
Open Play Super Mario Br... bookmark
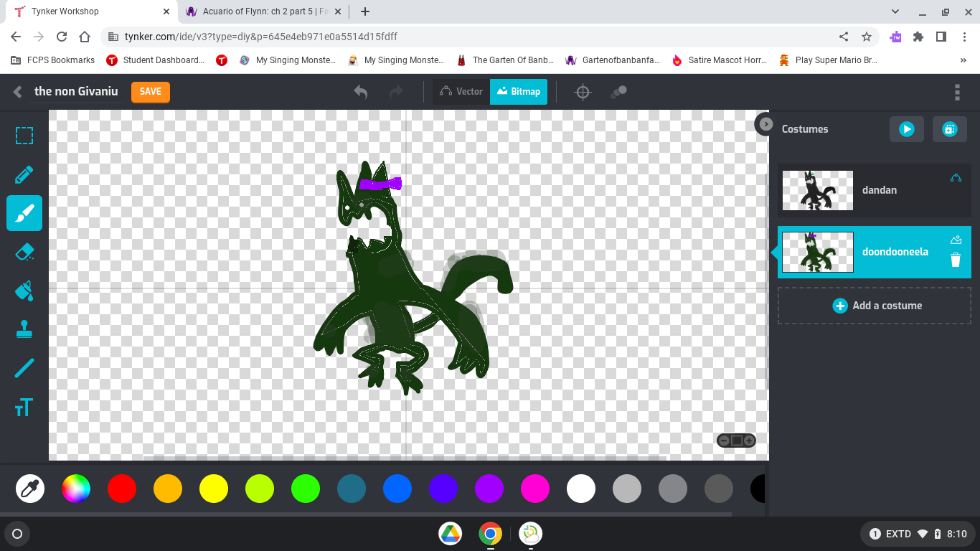pos(828,60)
